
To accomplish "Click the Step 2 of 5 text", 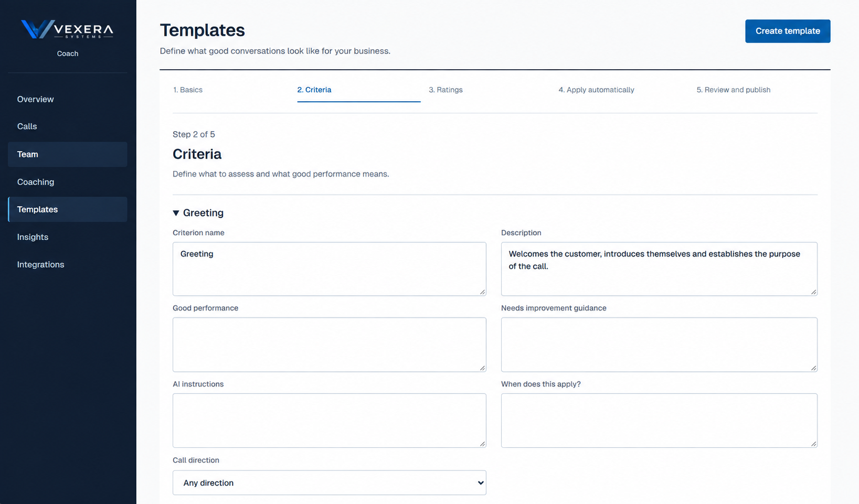I will tap(194, 134).
